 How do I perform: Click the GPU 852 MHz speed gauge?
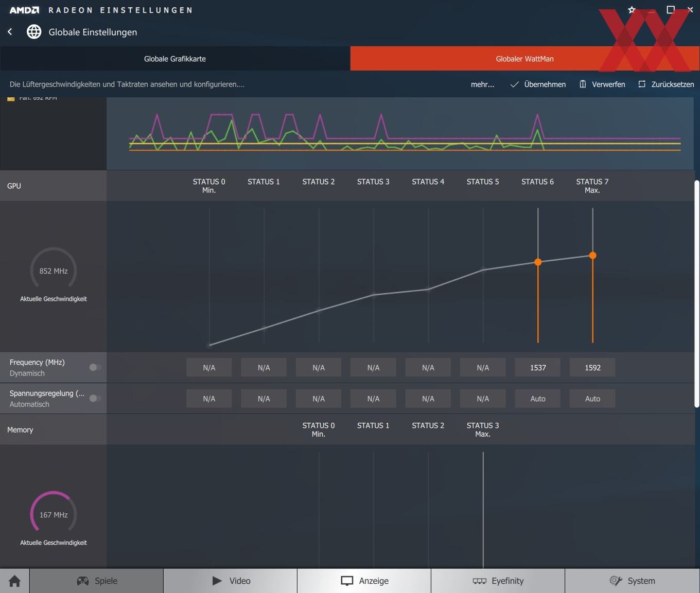click(54, 268)
